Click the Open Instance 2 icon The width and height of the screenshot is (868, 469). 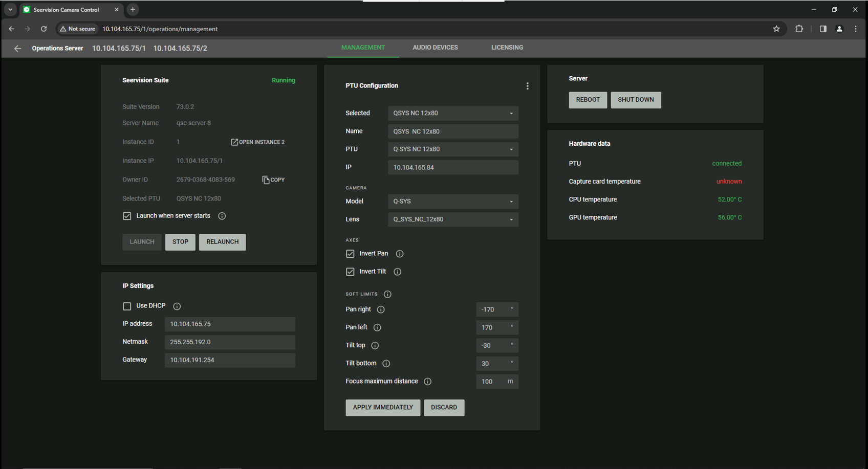[234, 142]
